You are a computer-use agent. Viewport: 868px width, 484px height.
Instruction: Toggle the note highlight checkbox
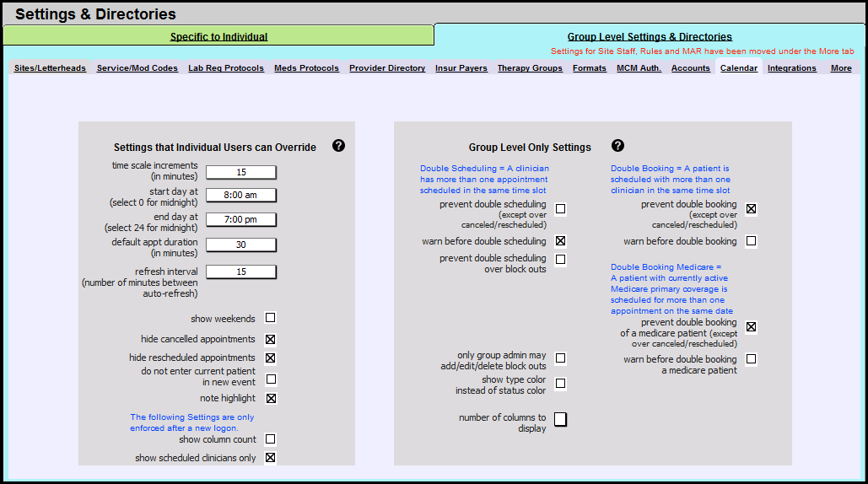tap(271, 398)
